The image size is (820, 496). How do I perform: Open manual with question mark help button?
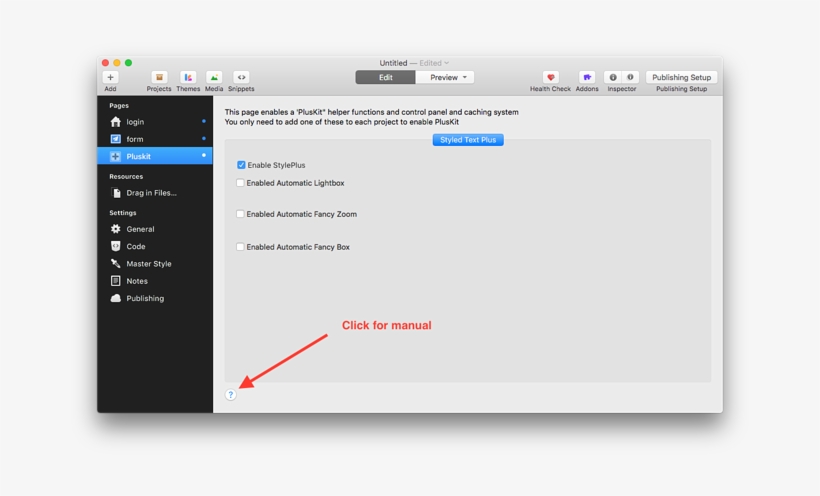click(231, 394)
